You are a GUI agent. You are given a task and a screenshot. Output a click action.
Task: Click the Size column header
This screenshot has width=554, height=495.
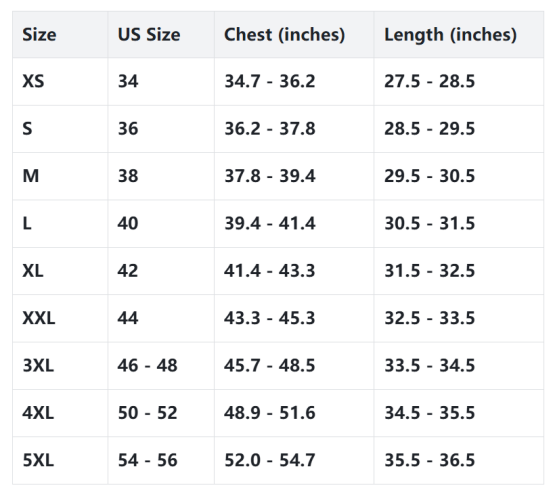[39, 35]
